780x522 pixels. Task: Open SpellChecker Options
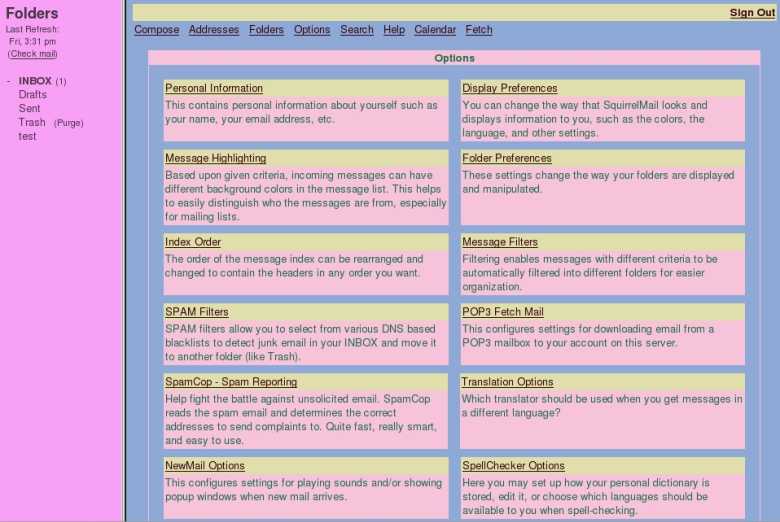coord(513,466)
